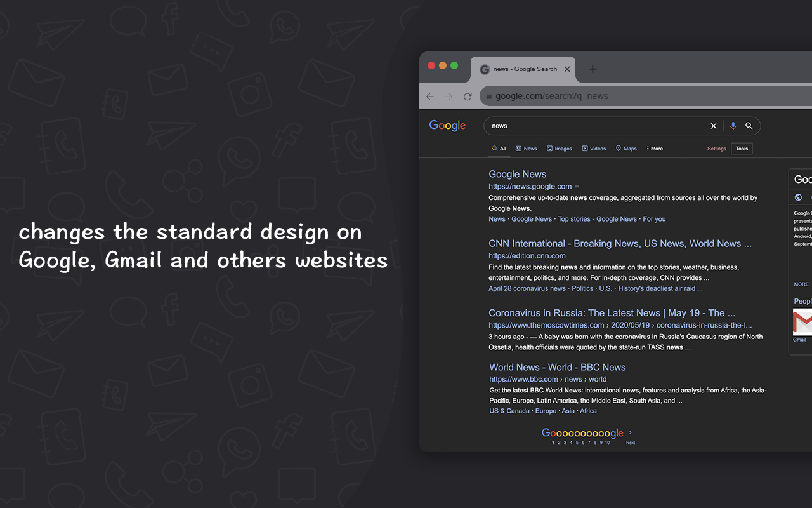The width and height of the screenshot is (812, 508).
Task: Open a new tab with the plus button
Action: [593, 69]
